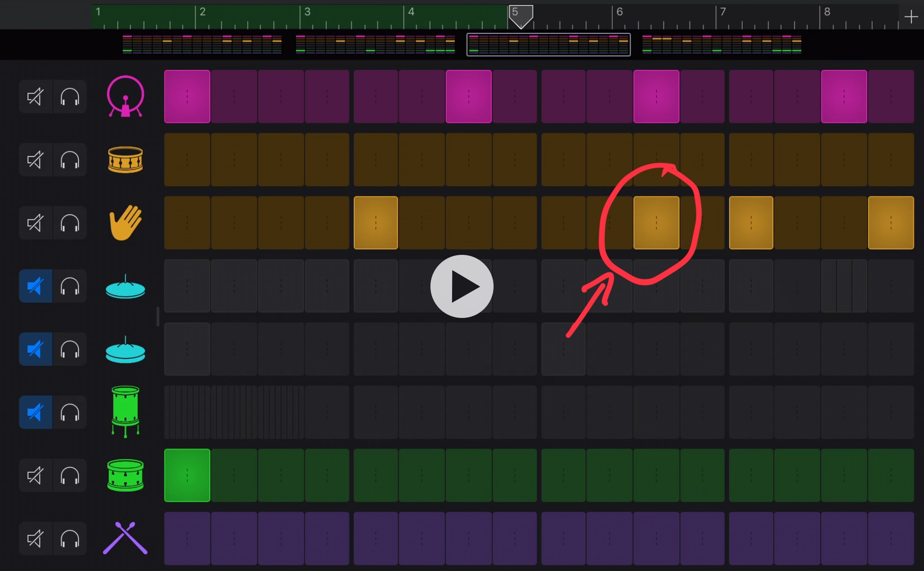Screen dimensions: 924x571
Task: Select the orange snare drum icon
Action: pyautogui.click(x=125, y=160)
